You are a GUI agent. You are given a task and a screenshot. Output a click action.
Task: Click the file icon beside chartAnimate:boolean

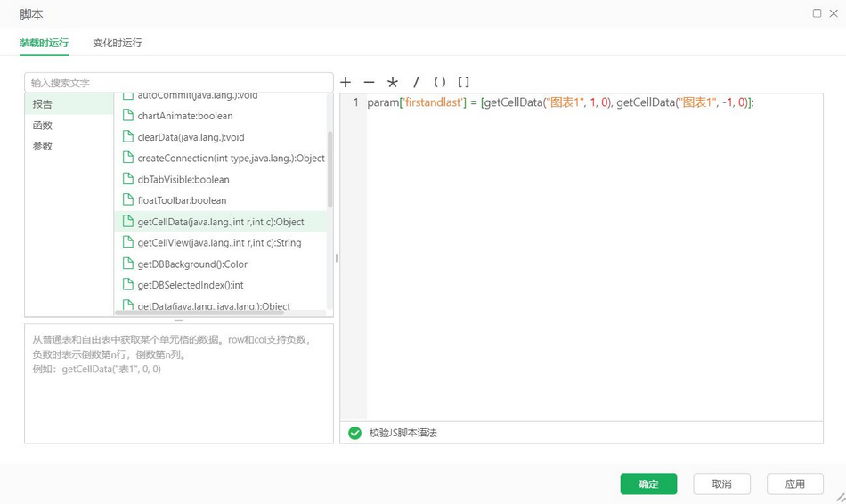128,115
